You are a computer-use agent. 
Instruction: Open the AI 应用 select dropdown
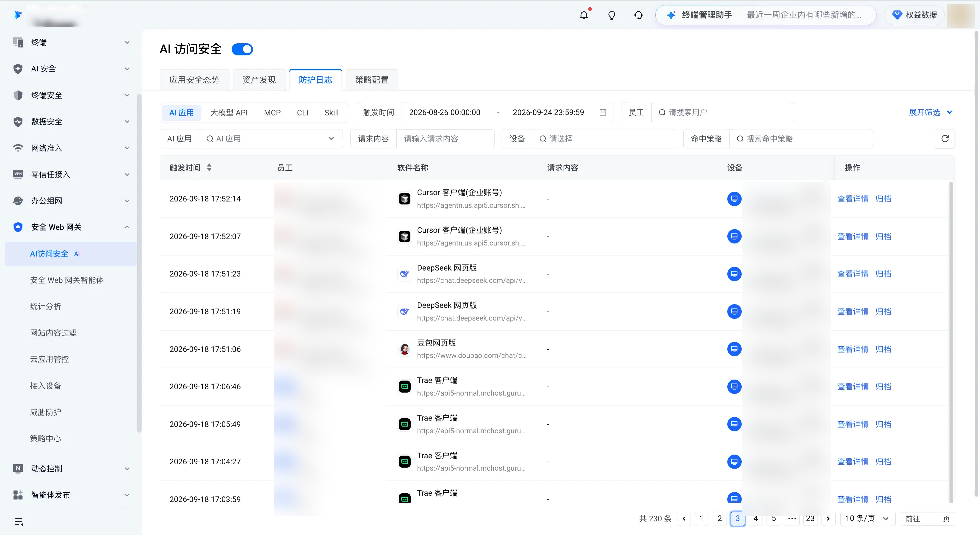coord(270,139)
